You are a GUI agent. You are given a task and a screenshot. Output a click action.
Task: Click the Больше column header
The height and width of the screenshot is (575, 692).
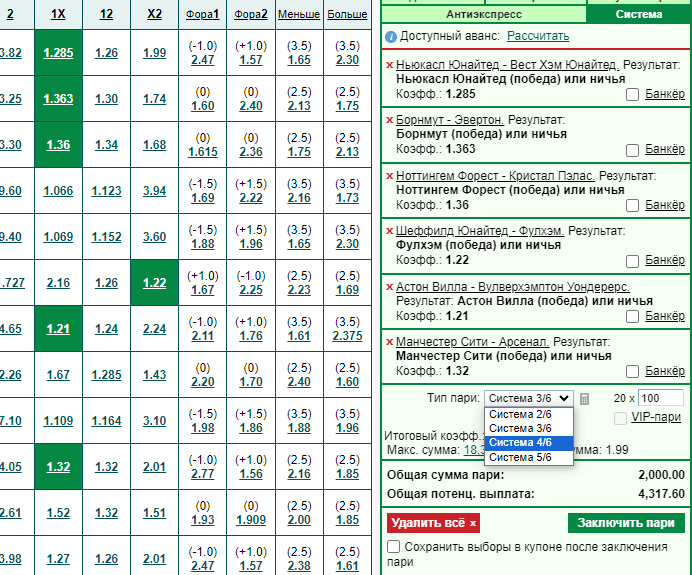coord(347,14)
